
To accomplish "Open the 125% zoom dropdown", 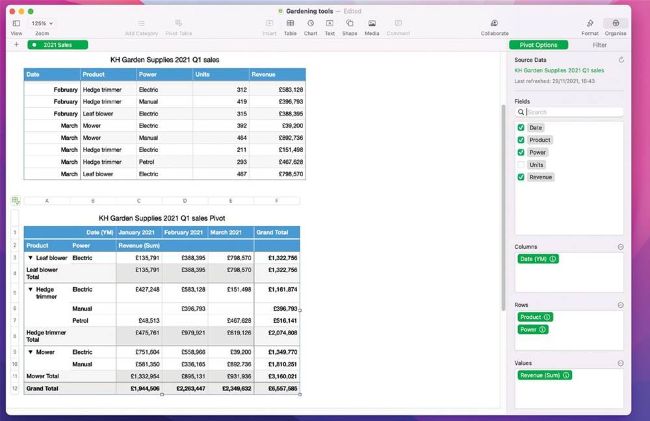I will click(x=43, y=22).
